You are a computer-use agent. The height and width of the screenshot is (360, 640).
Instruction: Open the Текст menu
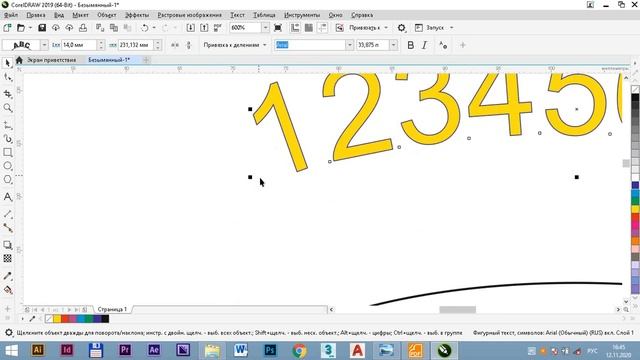coord(237,15)
